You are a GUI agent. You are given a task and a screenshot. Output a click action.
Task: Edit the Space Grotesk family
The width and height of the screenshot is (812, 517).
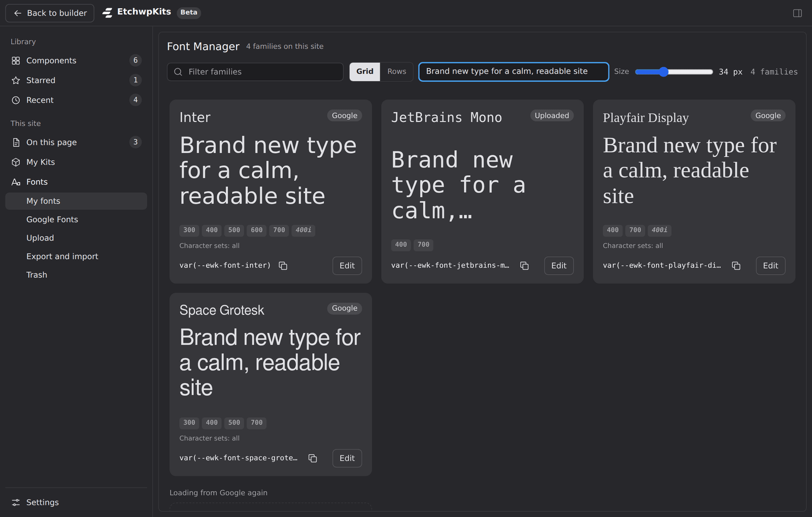coord(347,458)
